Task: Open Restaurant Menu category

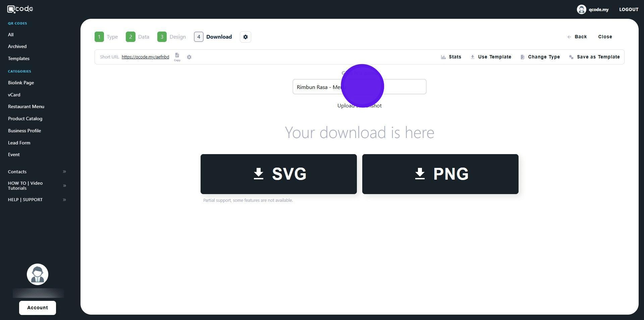Action: pyautogui.click(x=26, y=106)
